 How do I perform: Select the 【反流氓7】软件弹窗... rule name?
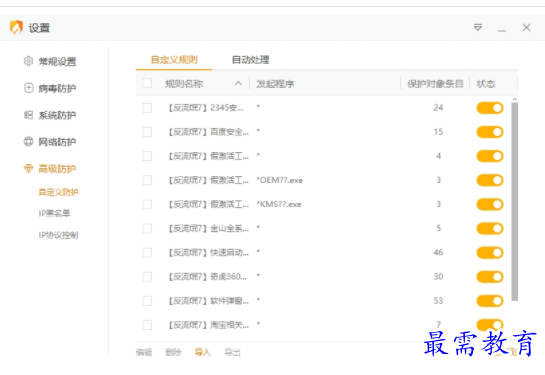[208, 301]
